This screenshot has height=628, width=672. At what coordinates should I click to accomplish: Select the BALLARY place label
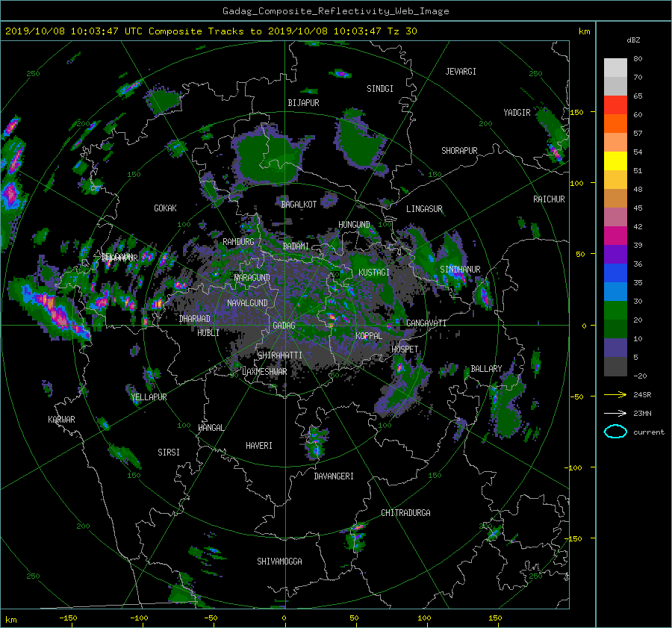coord(486,369)
